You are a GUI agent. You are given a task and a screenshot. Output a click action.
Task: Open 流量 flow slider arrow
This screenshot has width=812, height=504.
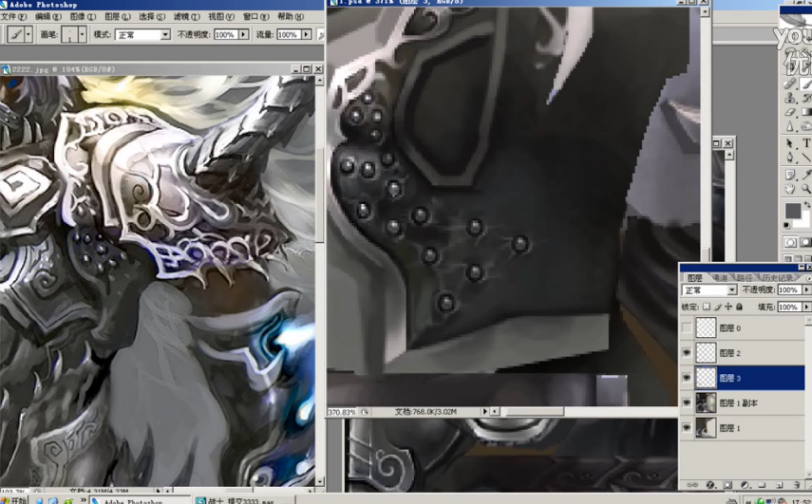pos(306,35)
